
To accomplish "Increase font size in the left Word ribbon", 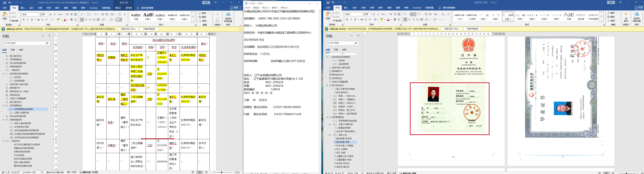I will point(51,15).
